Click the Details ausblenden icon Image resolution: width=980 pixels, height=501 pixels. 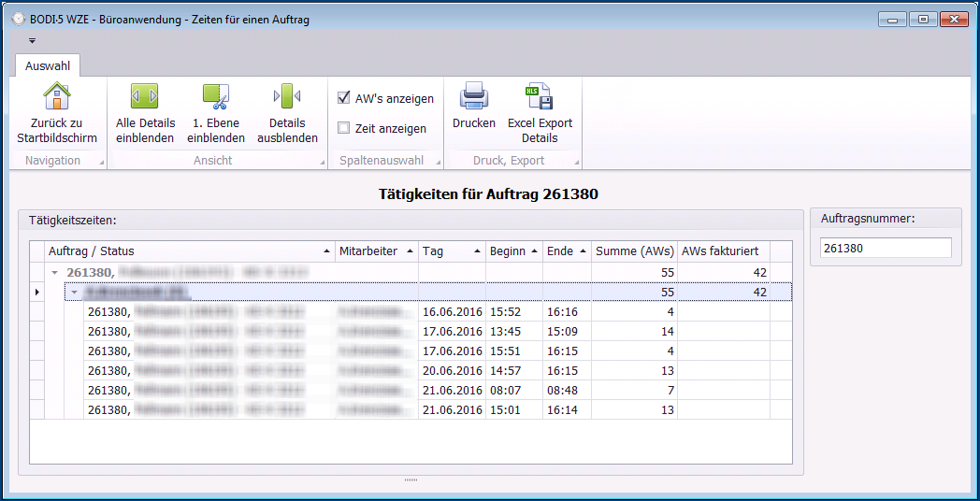[x=287, y=96]
